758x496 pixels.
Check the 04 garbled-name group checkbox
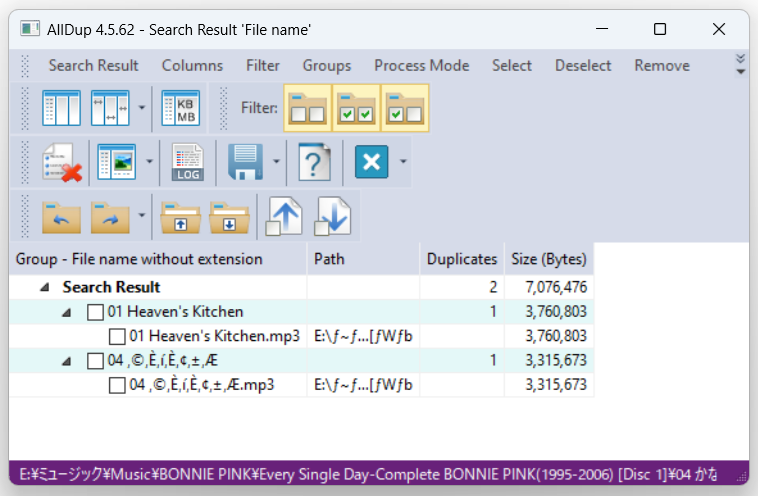tap(95, 361)
